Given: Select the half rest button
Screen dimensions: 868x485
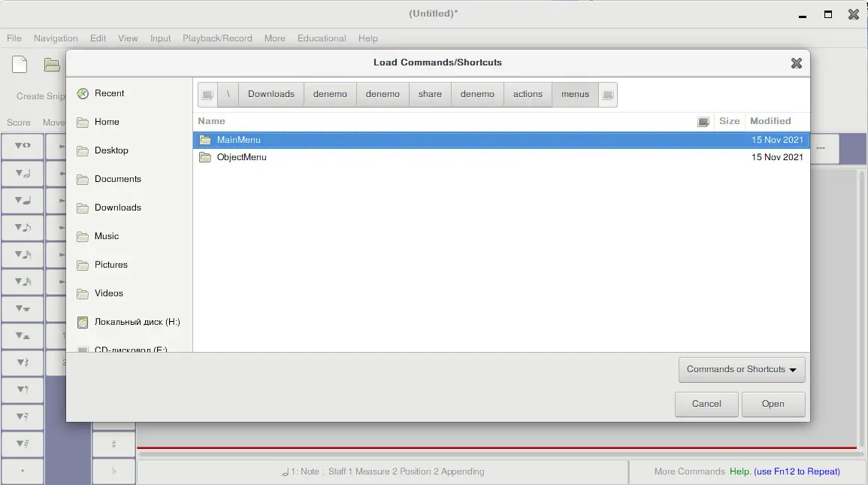Looking at the screenshot, I should (x=23, y=336).
